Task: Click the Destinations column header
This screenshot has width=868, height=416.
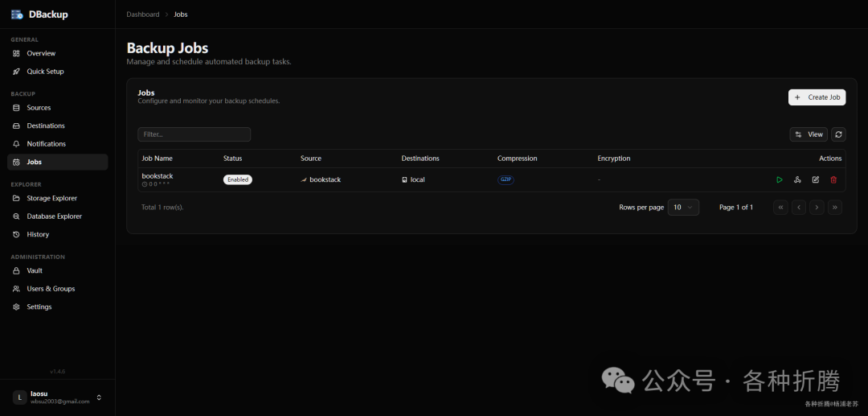Action: (x=420, y=159)
